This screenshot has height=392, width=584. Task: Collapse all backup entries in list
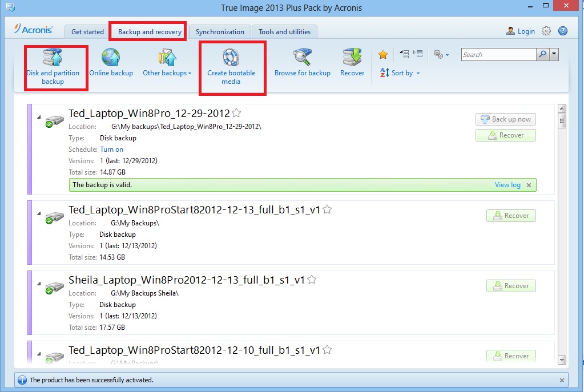tap(418, 54)
